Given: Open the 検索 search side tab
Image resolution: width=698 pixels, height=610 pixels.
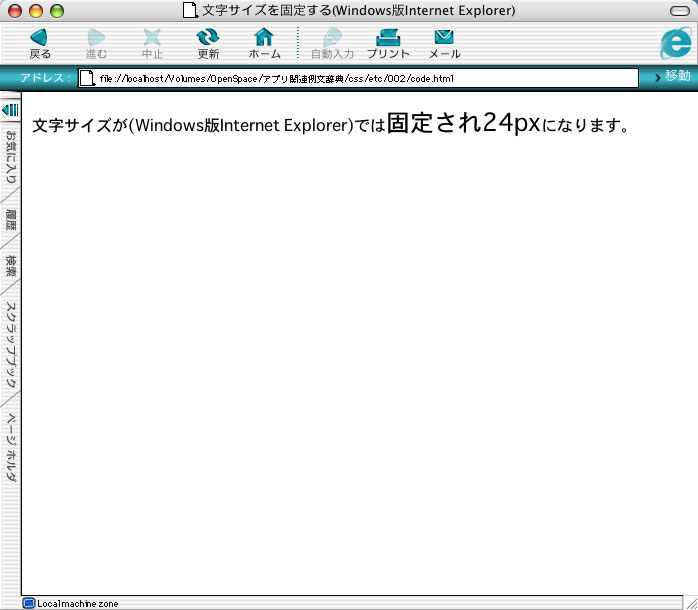Looking at the screenshot, I should 11,266.
